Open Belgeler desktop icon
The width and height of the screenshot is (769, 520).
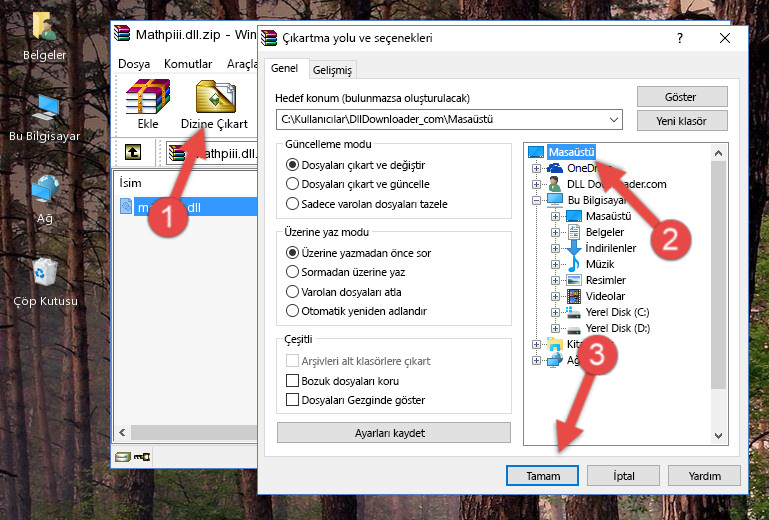[x=45, y=36]
